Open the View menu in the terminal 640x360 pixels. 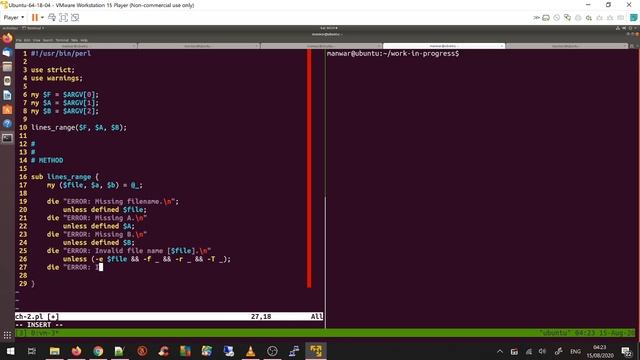point(37,40)
